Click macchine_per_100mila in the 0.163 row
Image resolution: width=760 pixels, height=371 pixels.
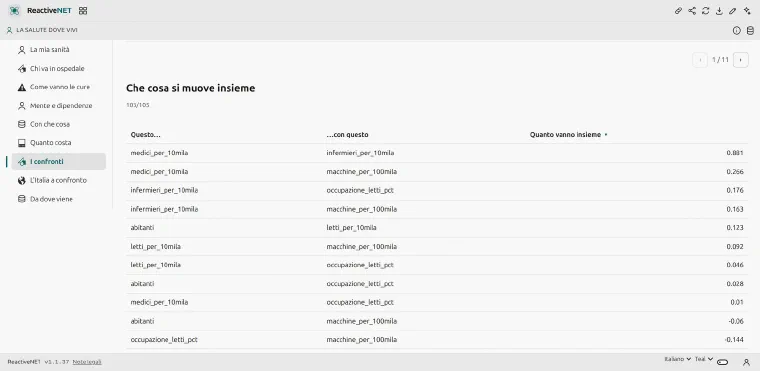point(362,209)
